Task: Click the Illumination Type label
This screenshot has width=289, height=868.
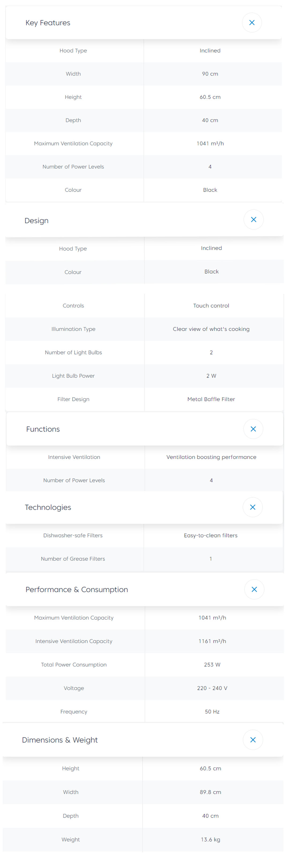Action: (73, 329)
